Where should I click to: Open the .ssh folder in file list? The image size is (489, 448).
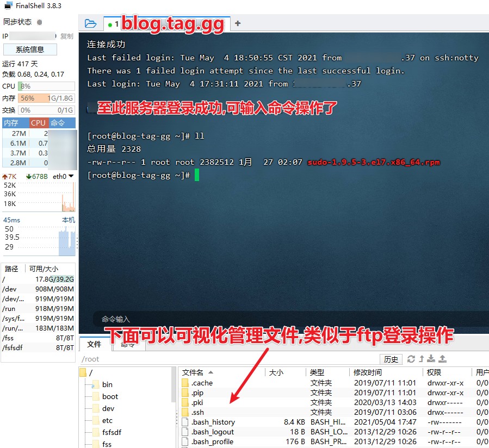197,412
